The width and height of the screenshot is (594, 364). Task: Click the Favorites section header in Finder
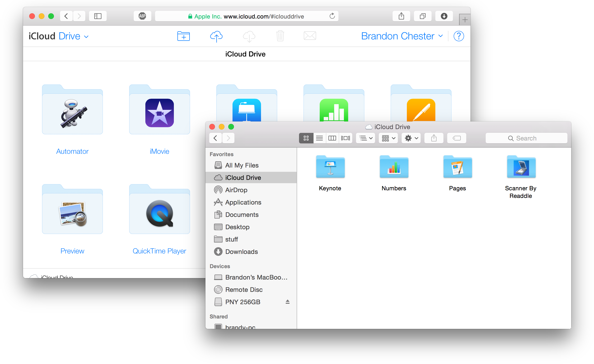[221, 154]
